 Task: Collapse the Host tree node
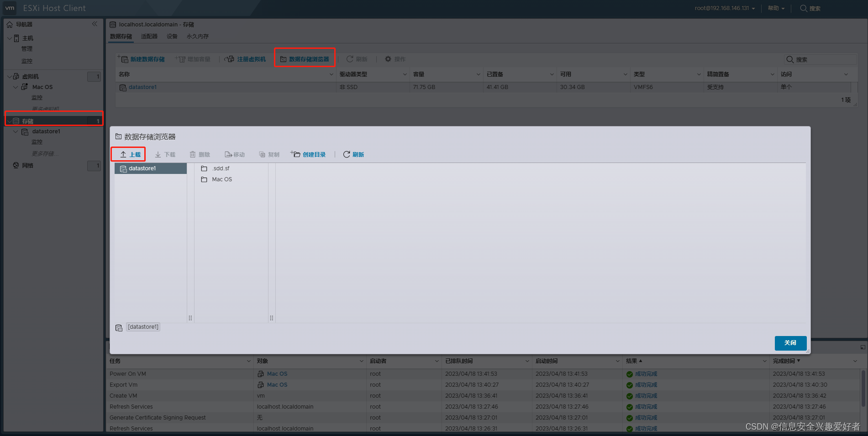pos(9,38)
